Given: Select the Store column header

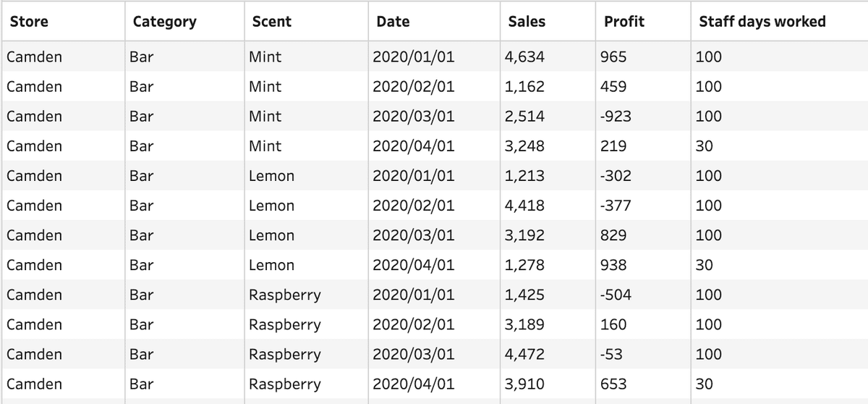Looking at the screenshot, I should [x=29, y=22].
